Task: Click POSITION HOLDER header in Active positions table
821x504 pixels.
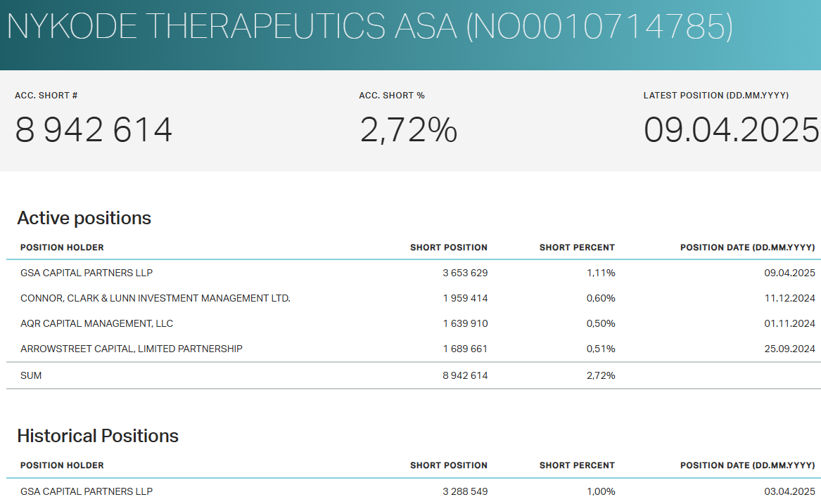Action: (62, 247)
